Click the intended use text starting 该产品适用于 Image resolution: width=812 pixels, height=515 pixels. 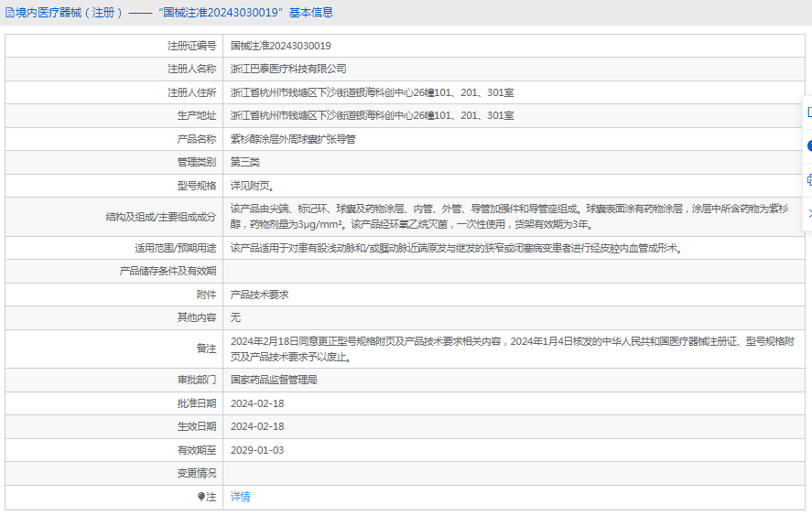tap(458, 249)
